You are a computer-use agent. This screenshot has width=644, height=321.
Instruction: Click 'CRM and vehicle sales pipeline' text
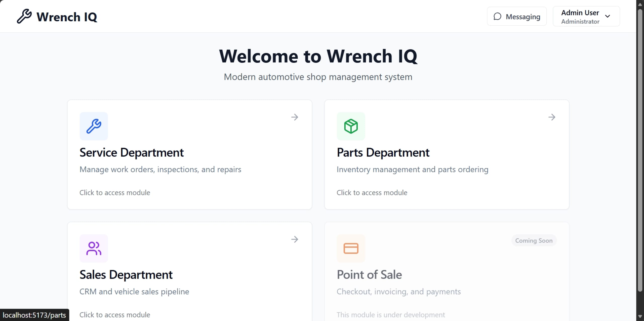click(134, 292)
